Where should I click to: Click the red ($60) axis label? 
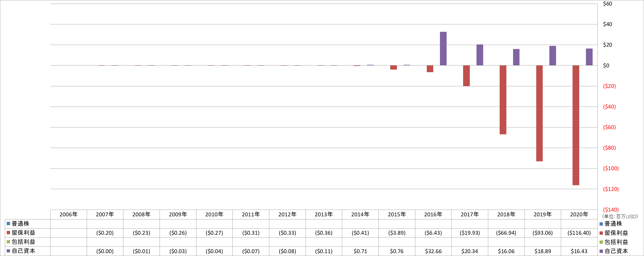click(x=610, y=127)
